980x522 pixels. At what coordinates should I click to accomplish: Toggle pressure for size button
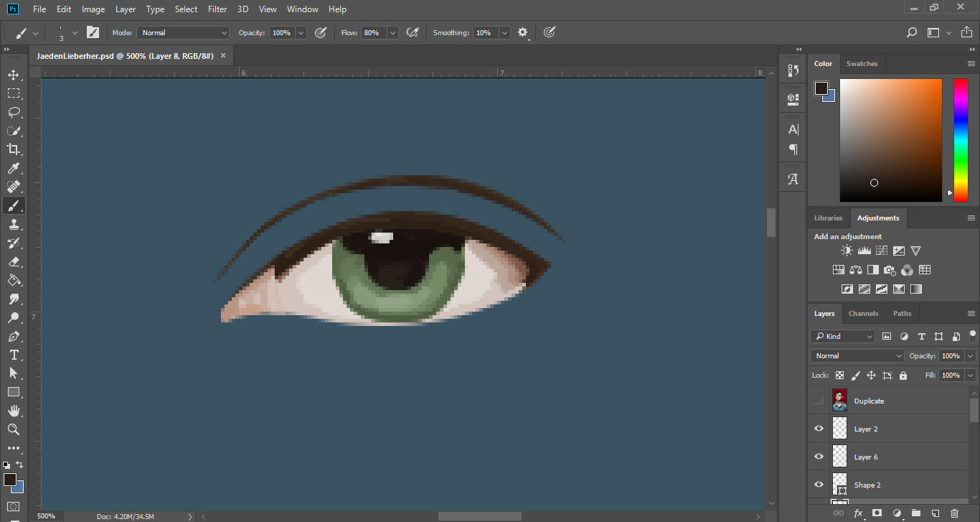[x=549, y=32]
